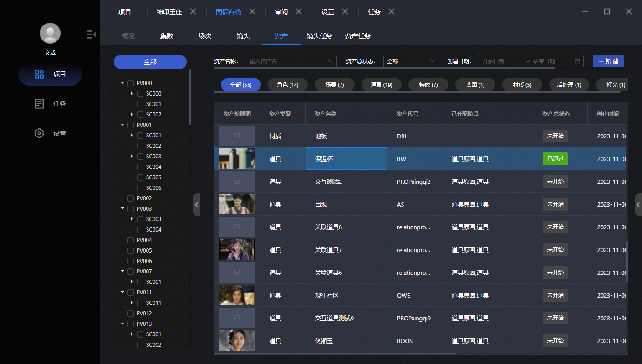
Task: Check the SC006 checkbox
Action: tap(140, 188)
